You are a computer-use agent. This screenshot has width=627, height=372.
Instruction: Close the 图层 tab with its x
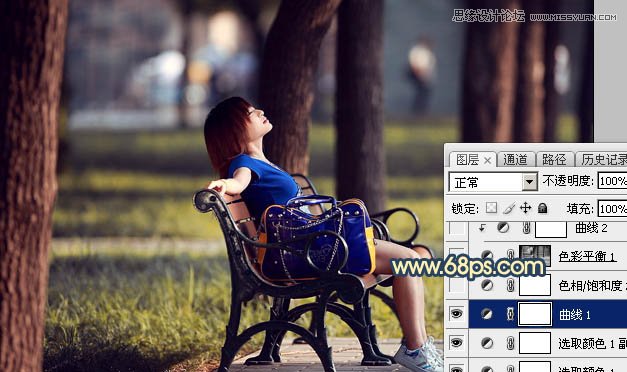[x=487, y=160]
